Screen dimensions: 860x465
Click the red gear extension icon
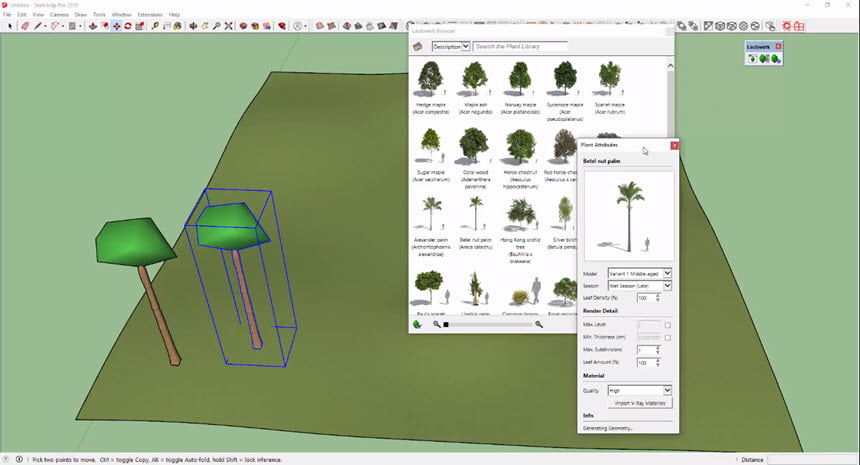(x=787, y=26)
